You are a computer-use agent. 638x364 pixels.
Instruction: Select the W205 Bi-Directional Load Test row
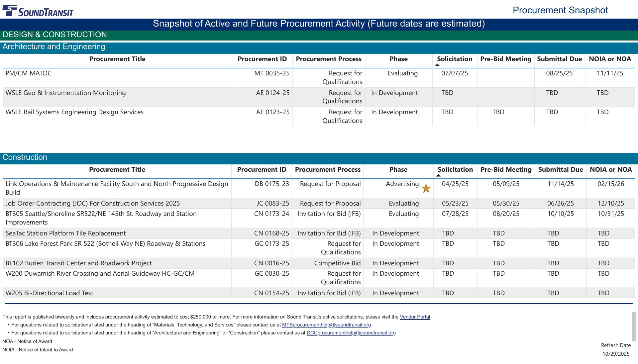click(x=49, y=293)
